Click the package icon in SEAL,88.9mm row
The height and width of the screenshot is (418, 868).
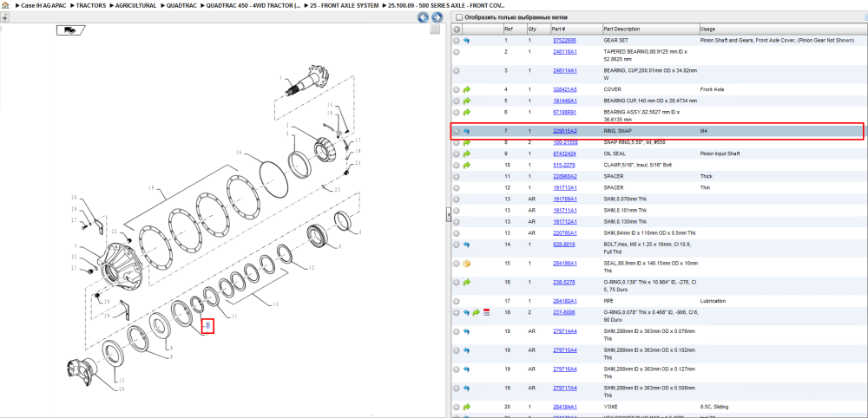[466, 263]
